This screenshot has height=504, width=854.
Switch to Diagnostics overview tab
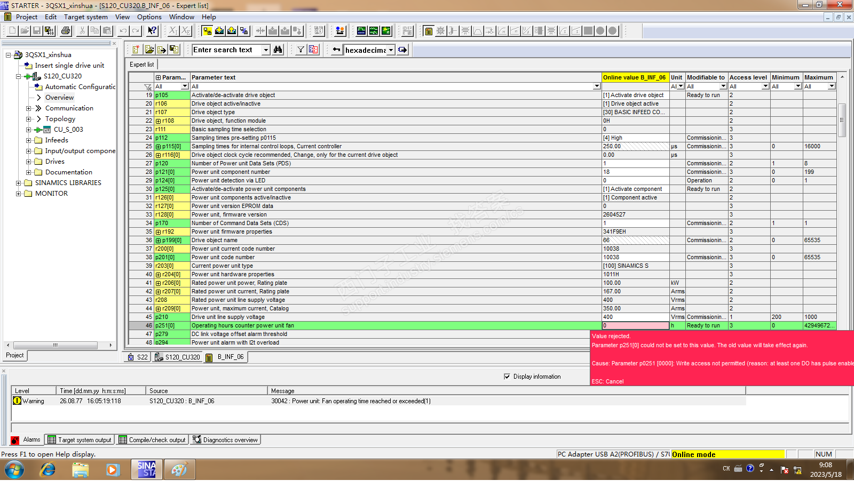click(x=225, y=440)
